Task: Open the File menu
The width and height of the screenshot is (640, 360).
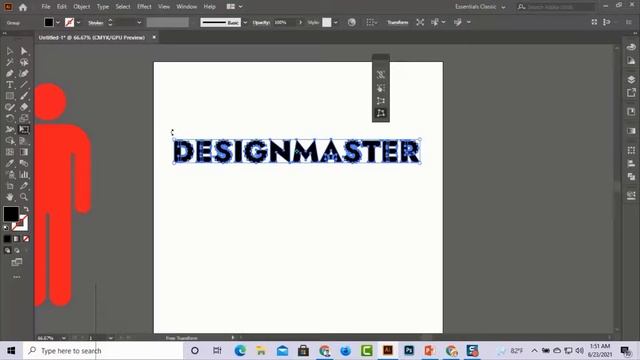Action: click(46, 7)
